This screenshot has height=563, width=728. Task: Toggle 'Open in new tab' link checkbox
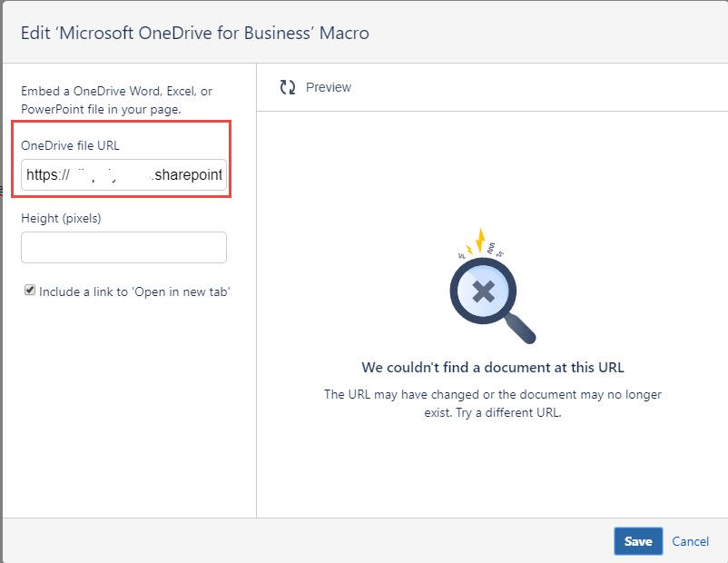coord(30,291)
